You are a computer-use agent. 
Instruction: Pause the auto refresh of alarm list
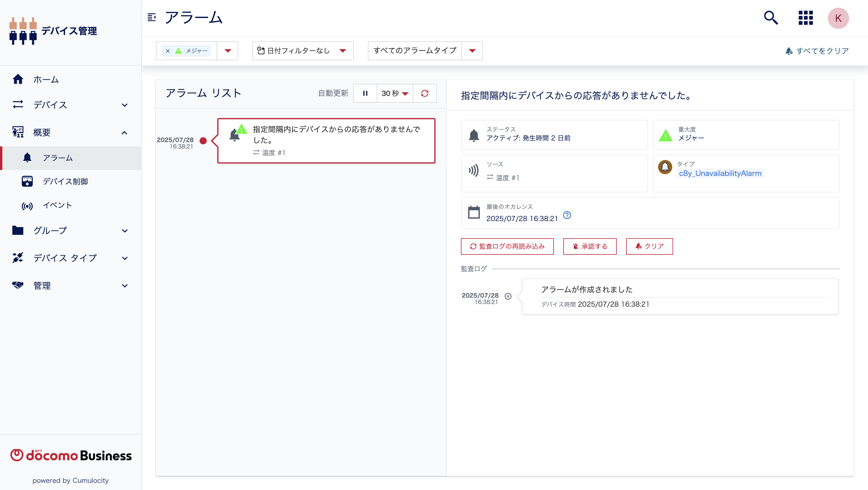click(x=365, y=93)
